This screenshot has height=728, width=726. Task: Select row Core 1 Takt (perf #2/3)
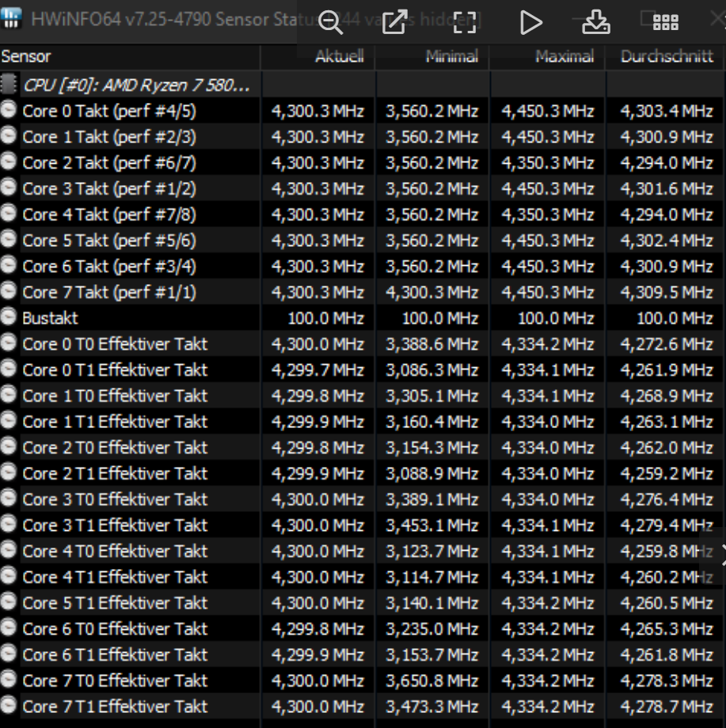point(363,137)
